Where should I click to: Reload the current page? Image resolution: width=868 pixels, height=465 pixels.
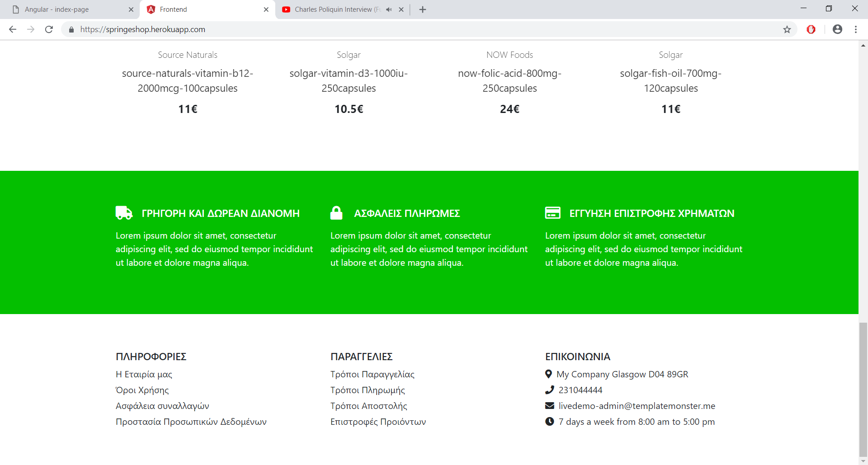(49, 29)
